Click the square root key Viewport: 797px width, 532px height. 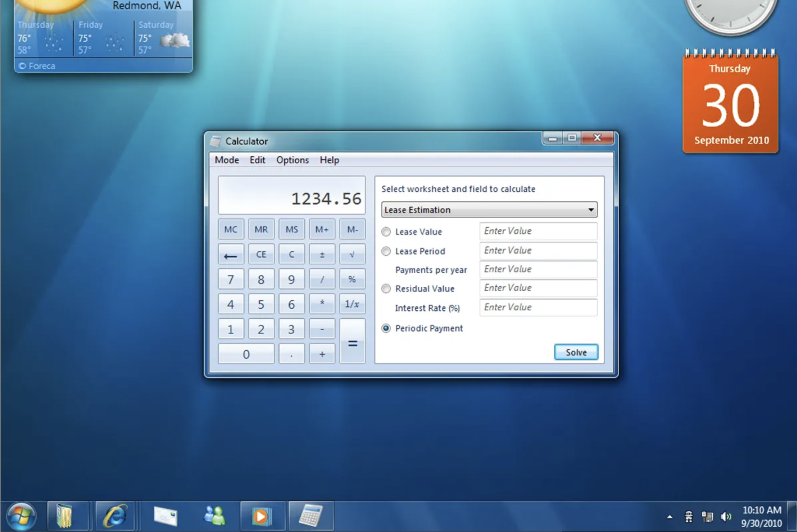(x=352, y=254)
